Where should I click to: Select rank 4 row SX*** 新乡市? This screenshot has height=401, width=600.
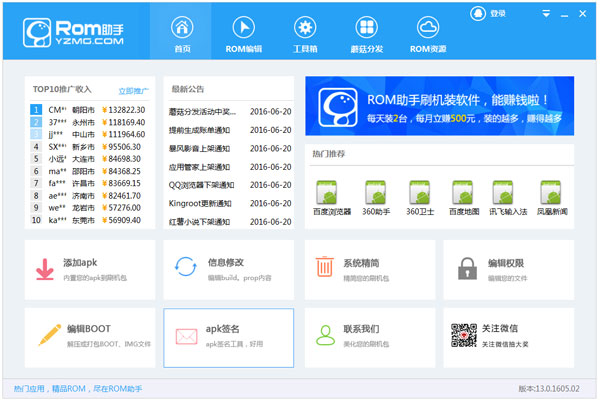tap(88, 147)
